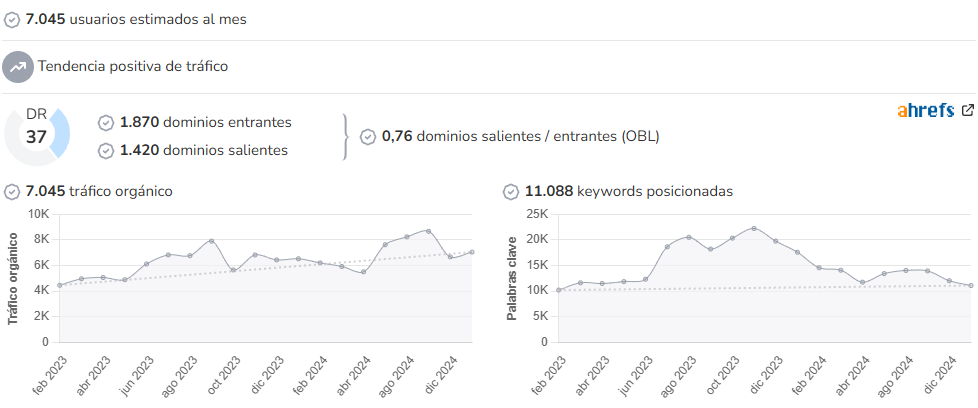This screenshot has height=408, width=978.
Task: Click 'feb 2024' label under keywords chart
Action: 810,376
